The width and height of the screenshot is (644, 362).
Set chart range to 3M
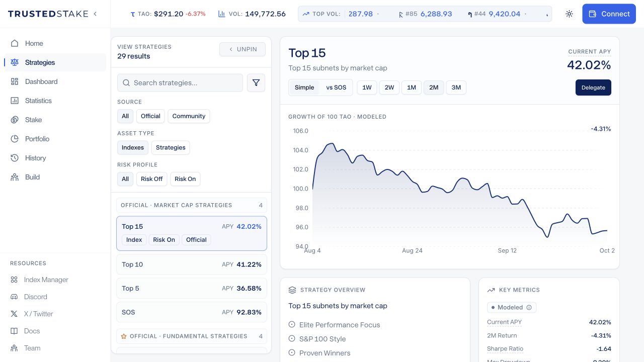[456, 87]
